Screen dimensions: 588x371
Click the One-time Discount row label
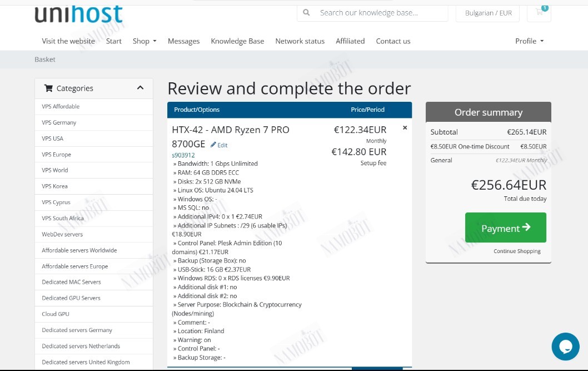(x=470, y=146)
